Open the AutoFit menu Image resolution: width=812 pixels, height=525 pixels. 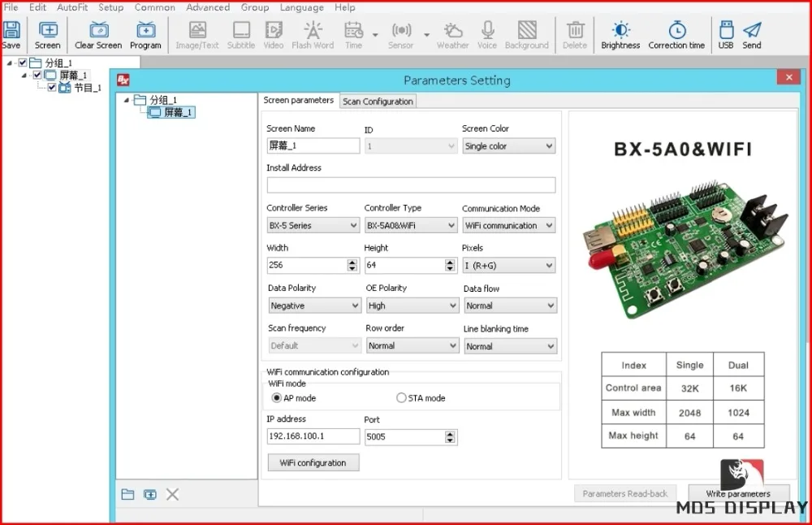(x=72, y=7)
